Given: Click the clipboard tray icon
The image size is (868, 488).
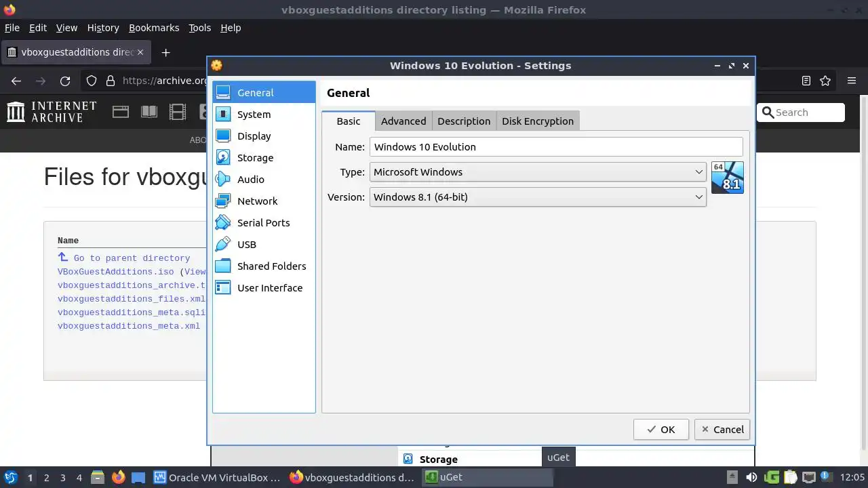Looking at the screenshot, I should 790,477.
